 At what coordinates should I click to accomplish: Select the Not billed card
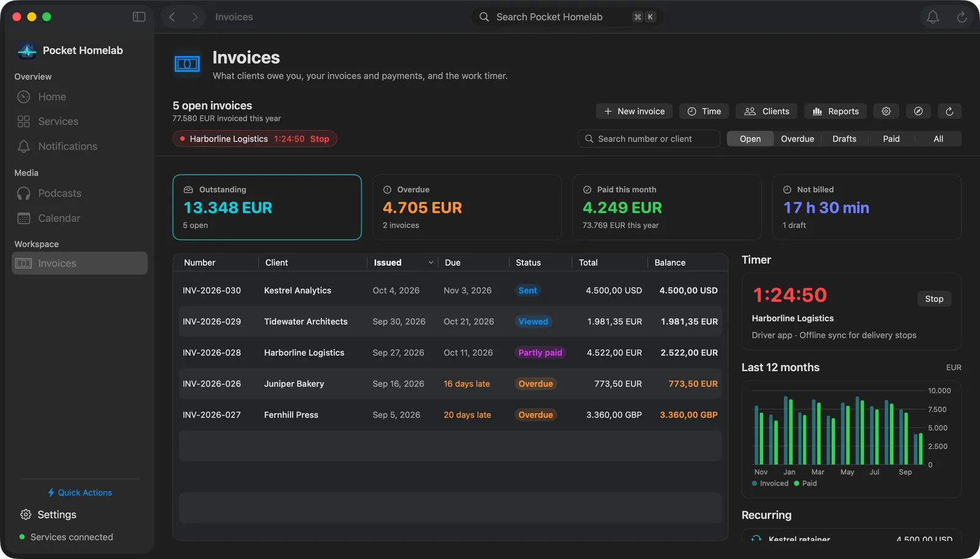[867, 208]
